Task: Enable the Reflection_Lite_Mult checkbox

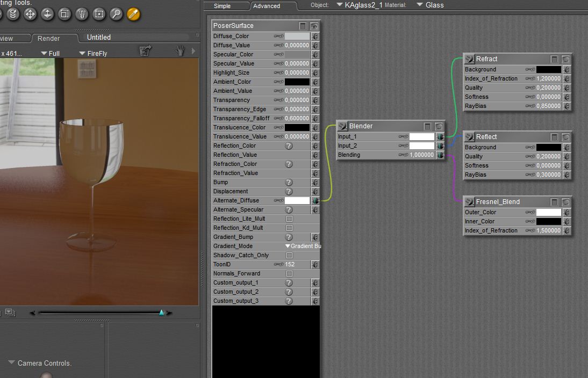Action: point(289,219)
